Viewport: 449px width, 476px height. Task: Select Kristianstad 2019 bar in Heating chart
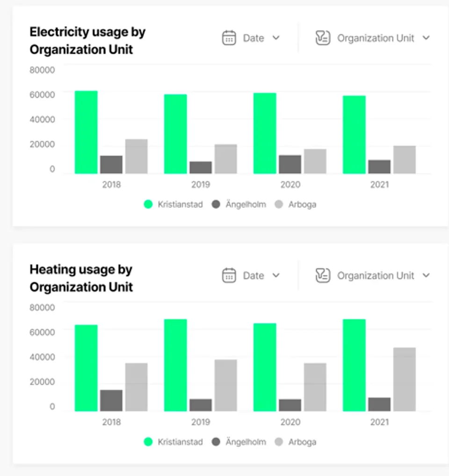pyautogui.click(x=175, y=365)
